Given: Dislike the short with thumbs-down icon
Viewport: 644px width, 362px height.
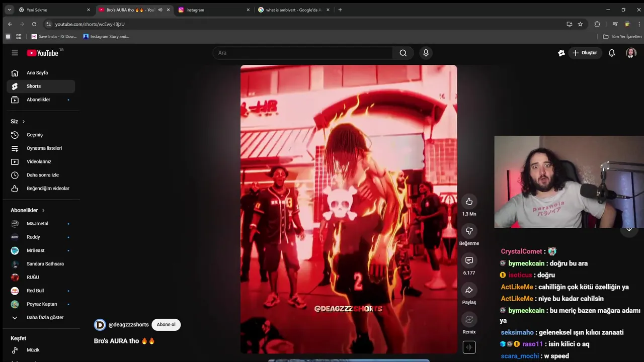Looking at the screenshot, I should [x=469, y=231].
